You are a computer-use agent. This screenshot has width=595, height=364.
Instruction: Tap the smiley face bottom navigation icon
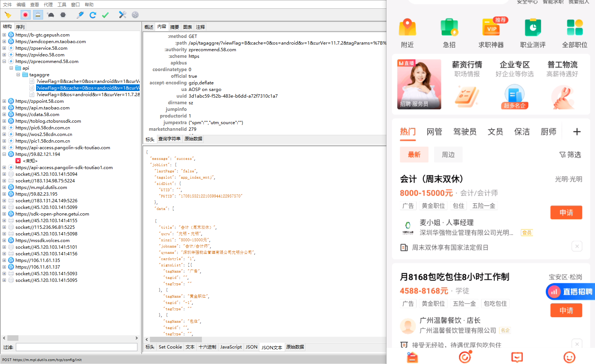[x=570, y=357]
